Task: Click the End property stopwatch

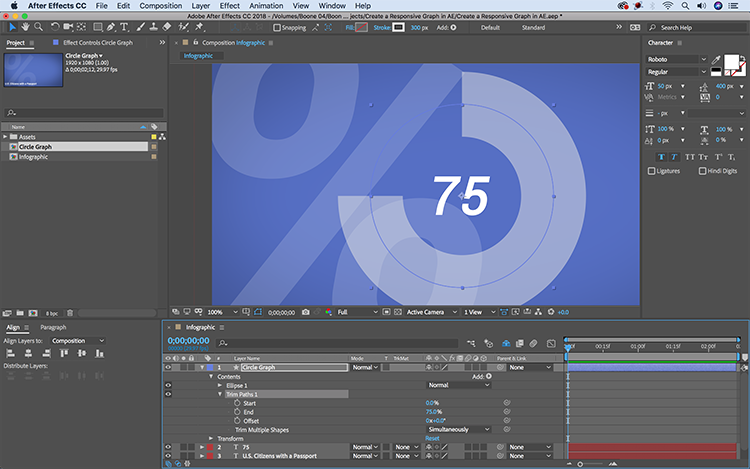Action: point(236,411)
